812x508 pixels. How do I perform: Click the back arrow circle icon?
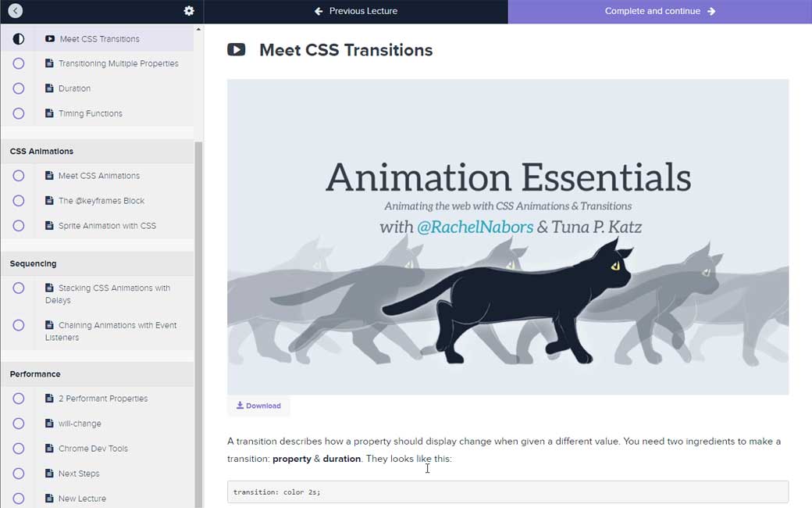click(16, 11)
